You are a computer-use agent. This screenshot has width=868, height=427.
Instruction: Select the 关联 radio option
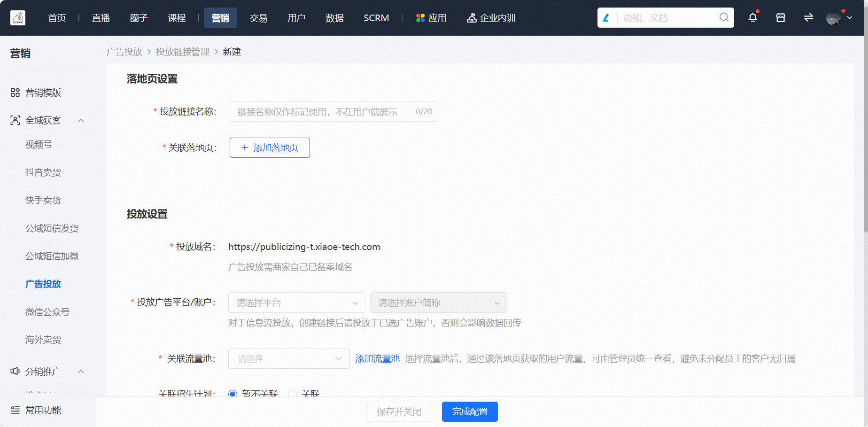292,394
